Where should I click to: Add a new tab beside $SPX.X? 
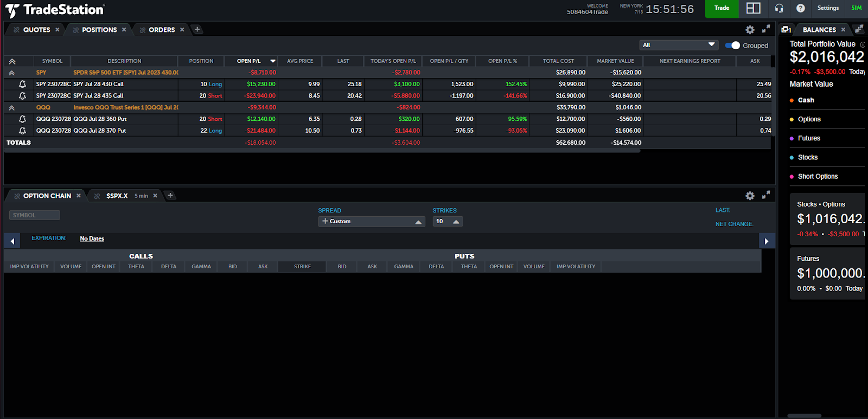click(x=170, y=195)
